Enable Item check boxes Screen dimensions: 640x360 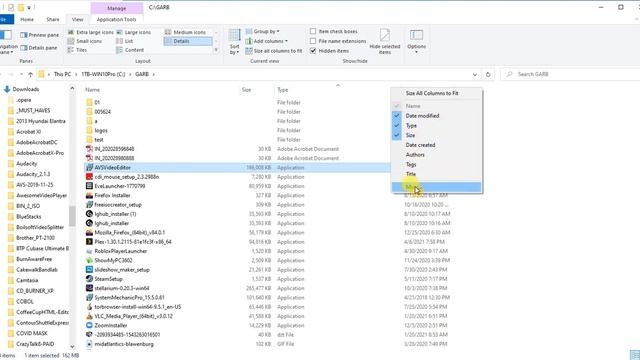(x=313, y=31)
